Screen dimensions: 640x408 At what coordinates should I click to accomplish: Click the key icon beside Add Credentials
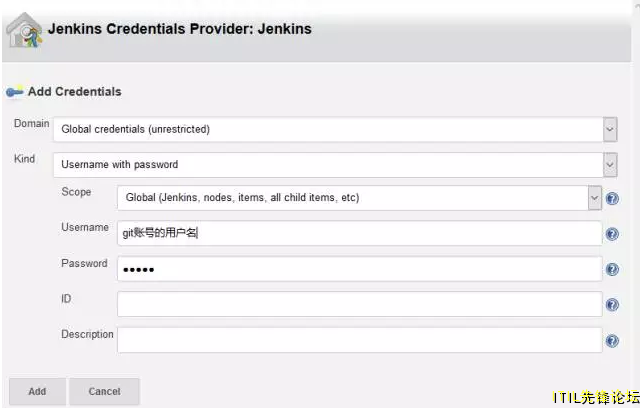15,92
